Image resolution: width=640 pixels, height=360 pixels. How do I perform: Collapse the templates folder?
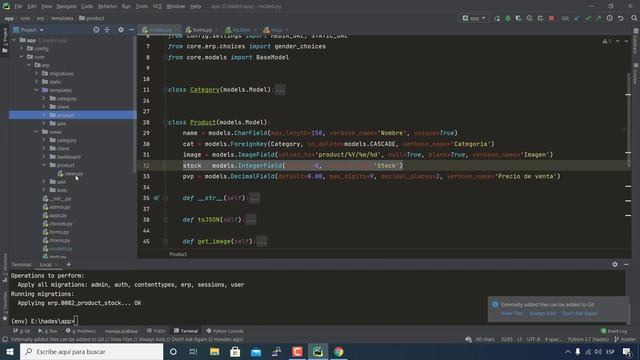coord(36,90)
